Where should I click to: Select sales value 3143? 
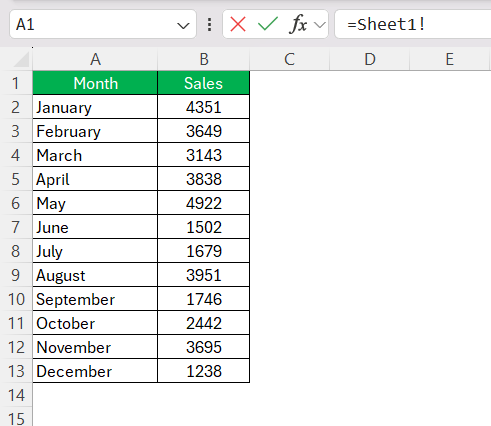click(204, 155)
